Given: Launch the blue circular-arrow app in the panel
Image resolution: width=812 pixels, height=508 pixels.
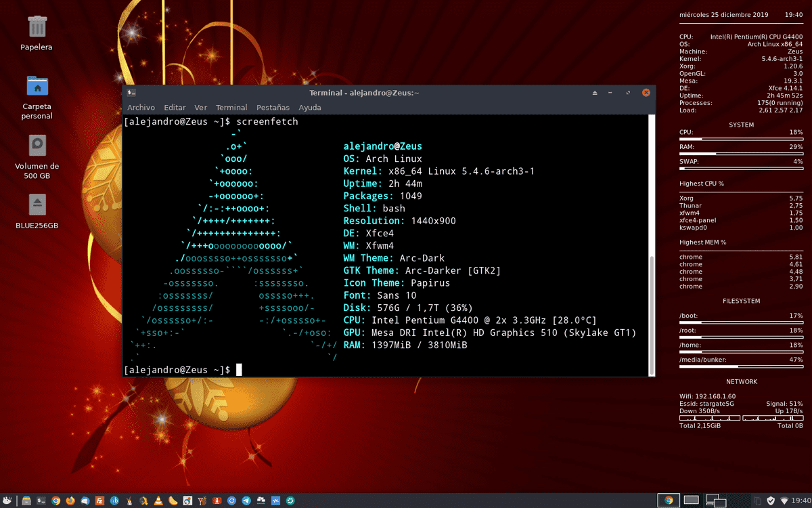Looking at the screenshot, I should (x=231, y=501).
